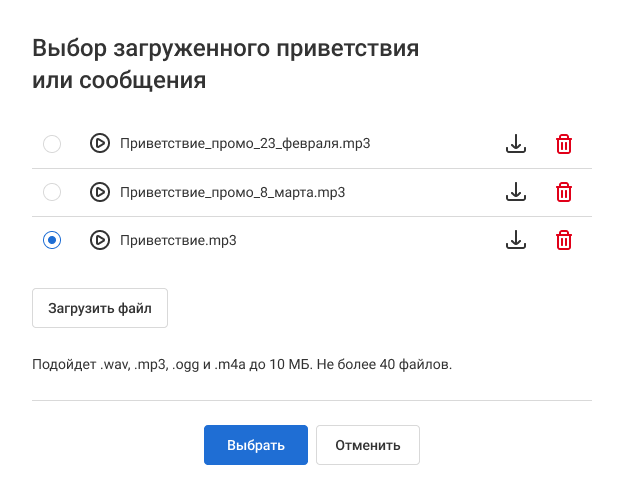
Task: Click the Приветствие_промо_23_февраля.mp3 file name
Action: pyautogui.click(x=245, y=144)
